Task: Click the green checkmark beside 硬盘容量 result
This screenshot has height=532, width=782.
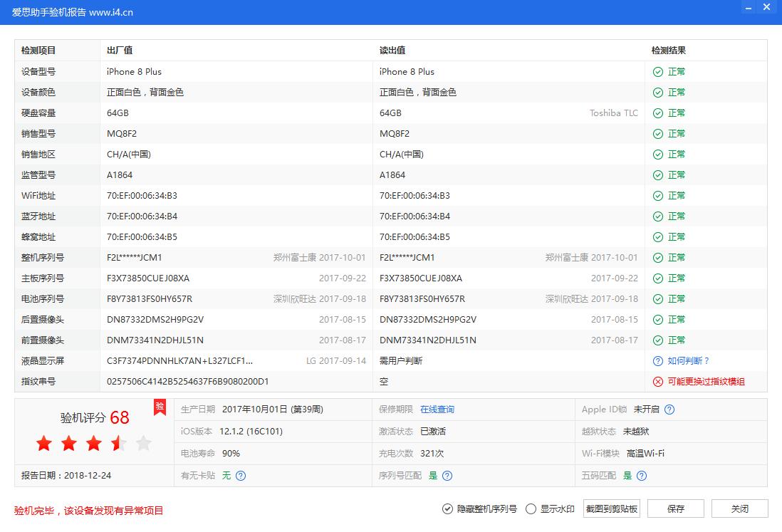Action: click(657, 113)
